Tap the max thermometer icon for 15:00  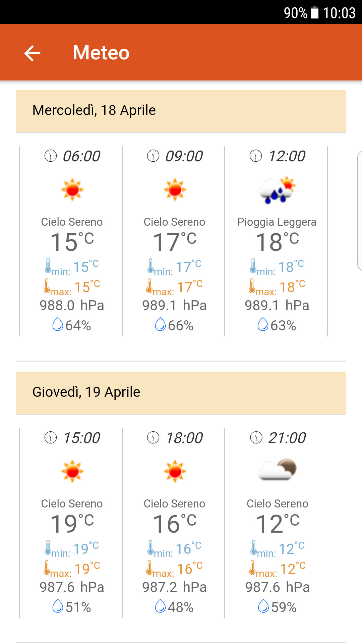pyautogui.click(x=47, y=568)
